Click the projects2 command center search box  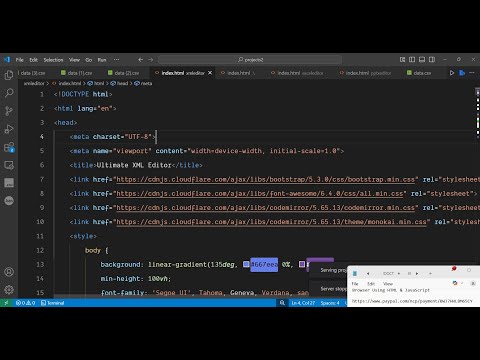(x=250, y=60)
